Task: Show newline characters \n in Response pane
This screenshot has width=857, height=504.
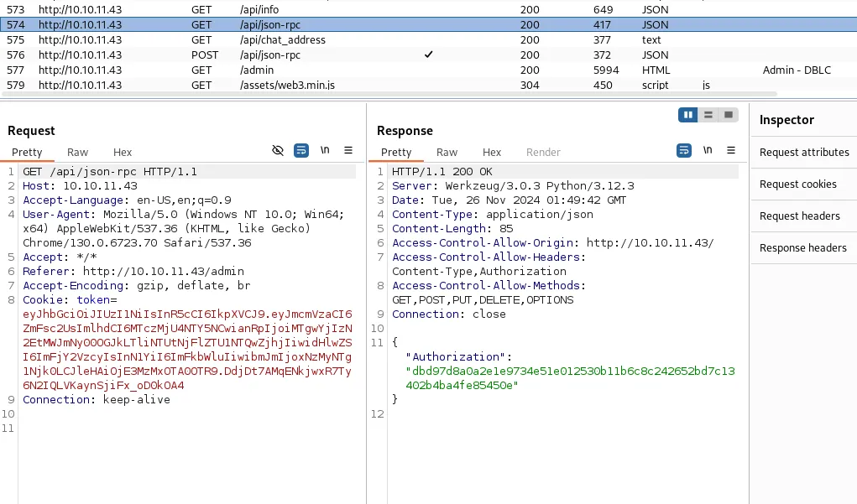Action: 708,150
